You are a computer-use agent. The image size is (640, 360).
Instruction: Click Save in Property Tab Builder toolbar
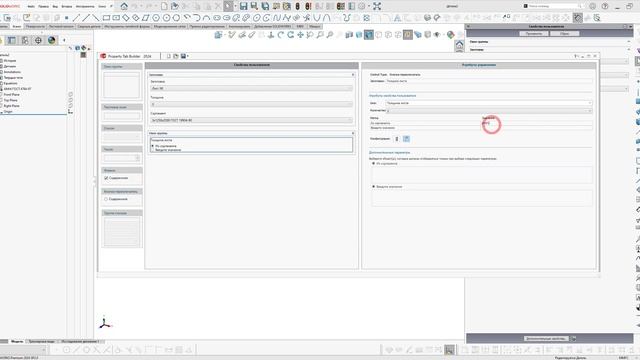click(183, 56)
